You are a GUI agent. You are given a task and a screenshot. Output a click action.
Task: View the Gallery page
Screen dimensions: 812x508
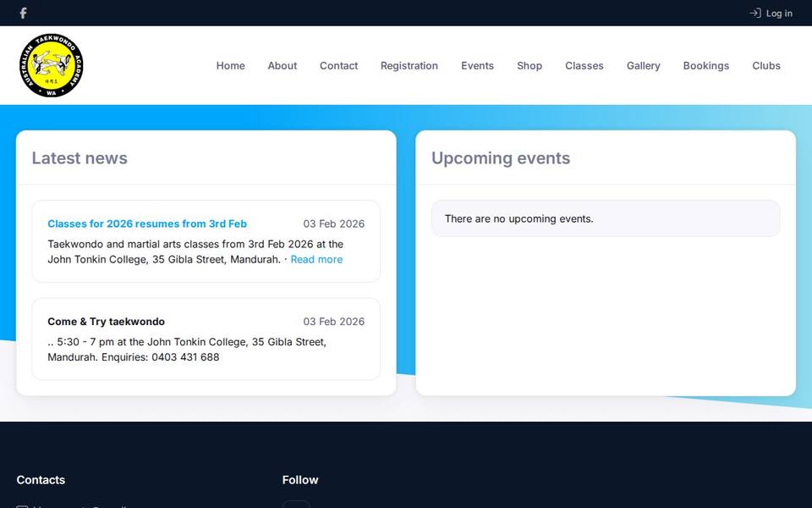click(x=643, y=66)
